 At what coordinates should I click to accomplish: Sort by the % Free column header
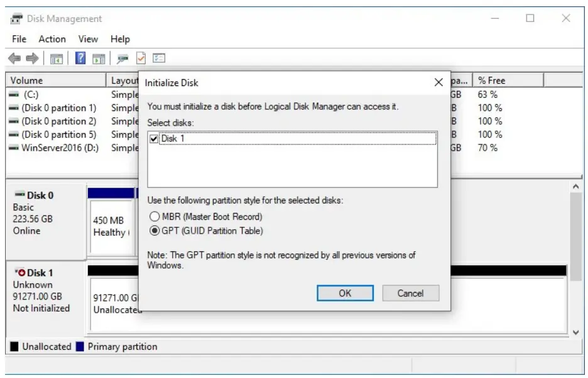(x=508, y=80)
